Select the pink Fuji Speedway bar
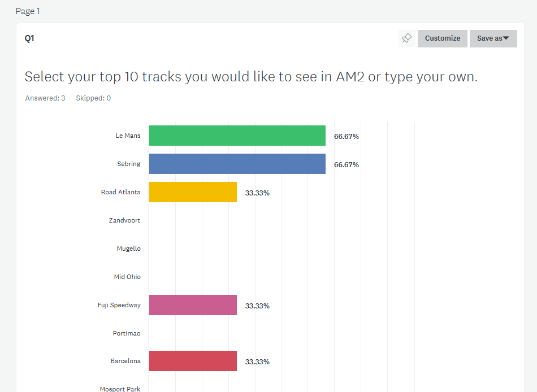 point(193,305)
